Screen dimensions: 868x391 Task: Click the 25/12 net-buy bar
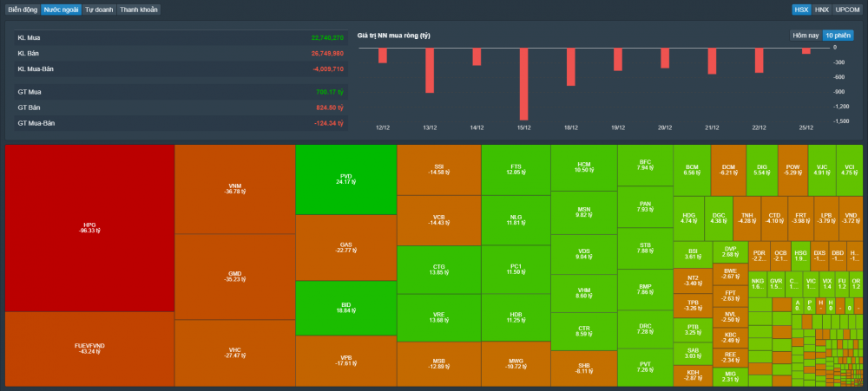coord(806,51)
